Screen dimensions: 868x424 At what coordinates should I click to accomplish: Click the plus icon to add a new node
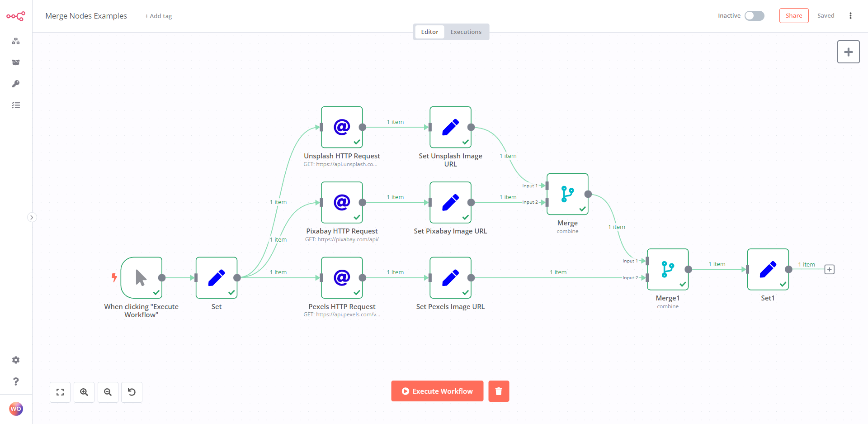click(x=849, y=52)
